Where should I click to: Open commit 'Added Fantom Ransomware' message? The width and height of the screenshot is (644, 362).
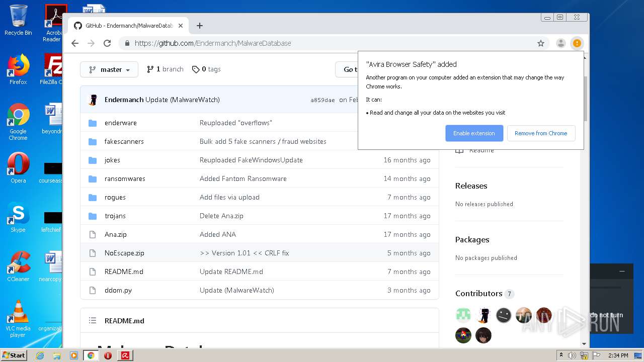[x=243, y=178]
